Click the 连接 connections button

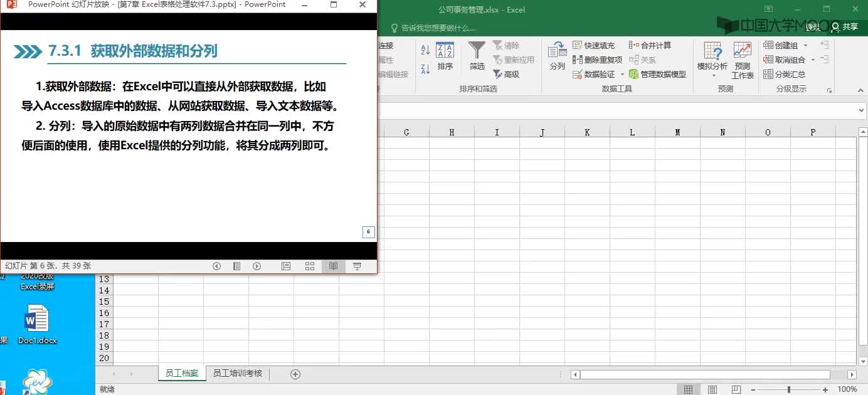(x=386, y=45)
